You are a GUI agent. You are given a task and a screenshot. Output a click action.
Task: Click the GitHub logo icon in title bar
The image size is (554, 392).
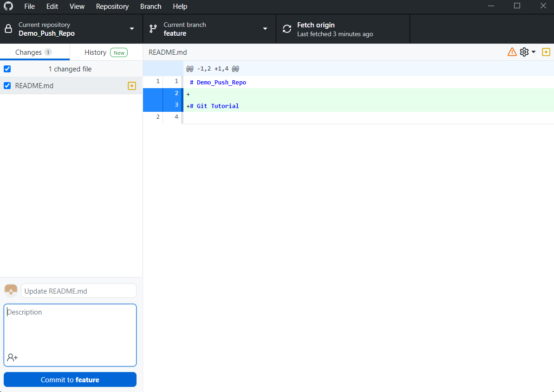click(8, 6)
